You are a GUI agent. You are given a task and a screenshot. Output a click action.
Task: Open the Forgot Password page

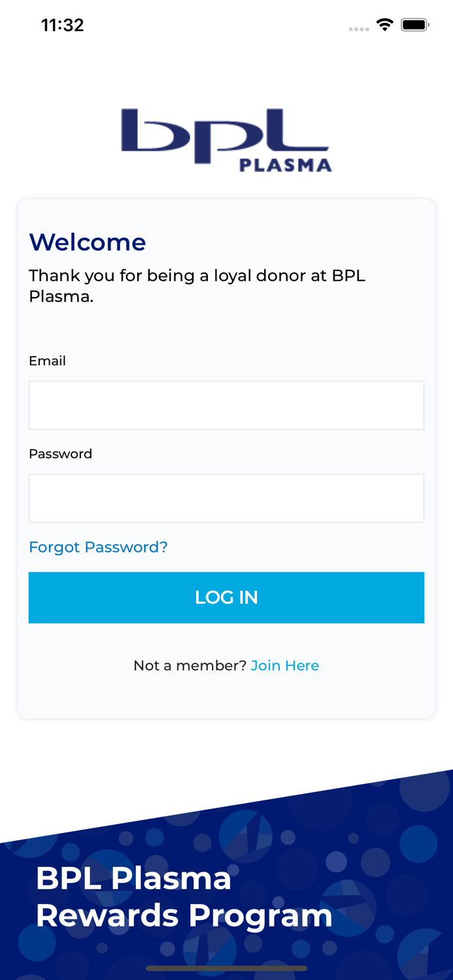[x=98, y=547]
